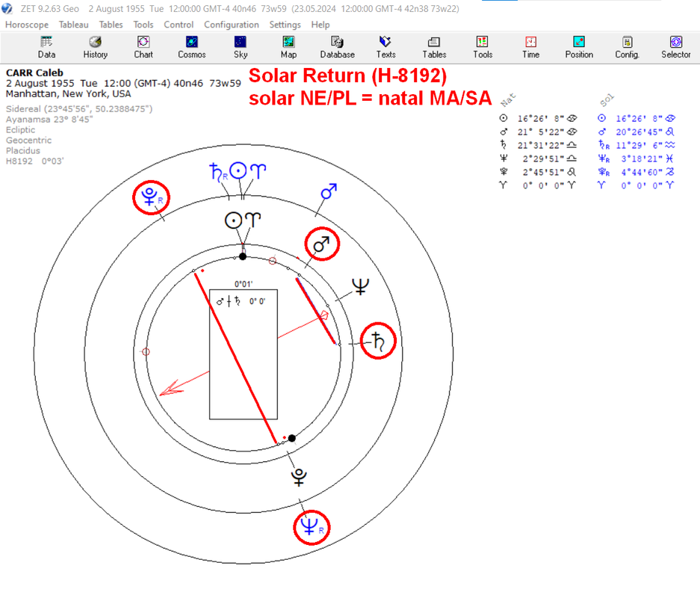Click natal Mars position 21° 5'22" row
Viewport: 700px width, 598px height.
click(x=538, y=132)
